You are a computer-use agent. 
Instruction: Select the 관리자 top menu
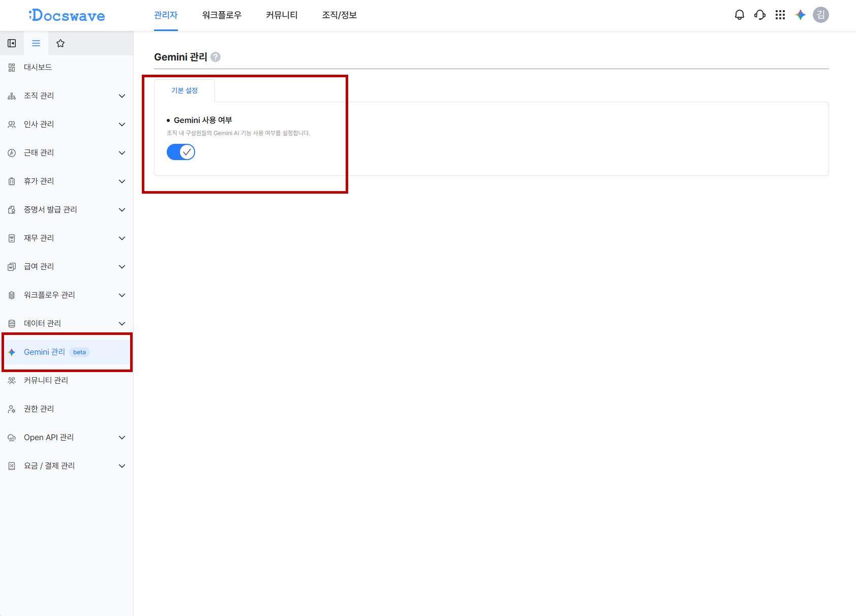[x=166, y=15]
